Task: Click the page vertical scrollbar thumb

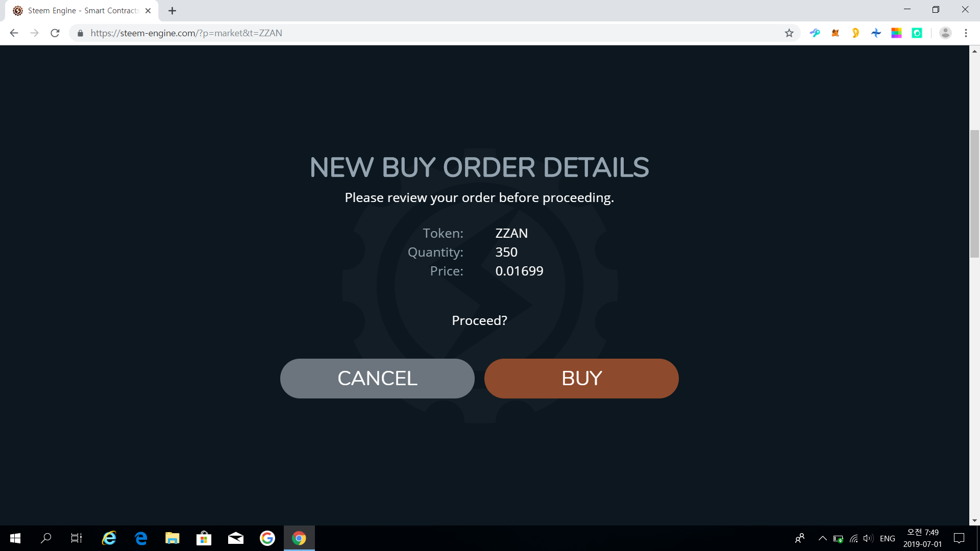Action: pyautogui.click(x=974, y=194)
